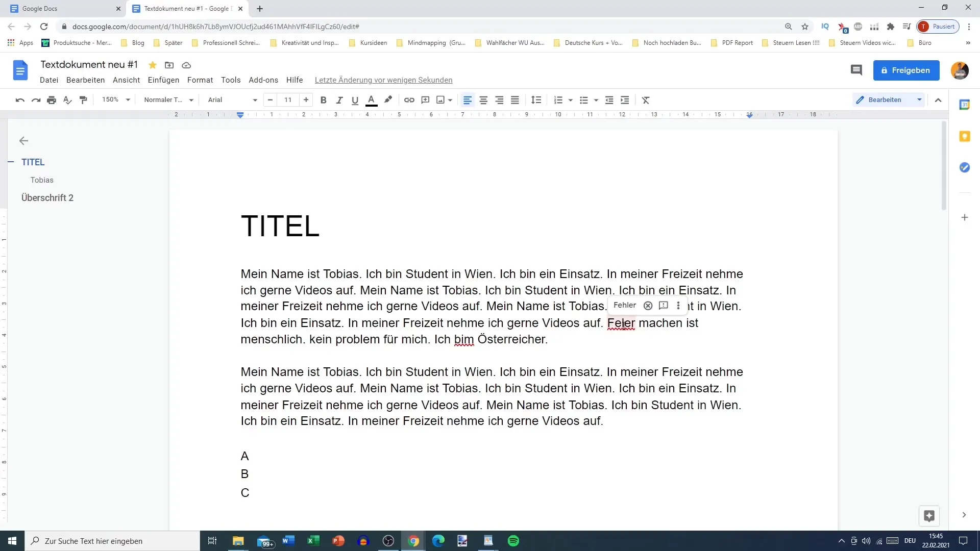The width and height of the screenshot is (980, 551).
Task: Click the Spotify taskbar icon
Action: click(x=513, y=541)
